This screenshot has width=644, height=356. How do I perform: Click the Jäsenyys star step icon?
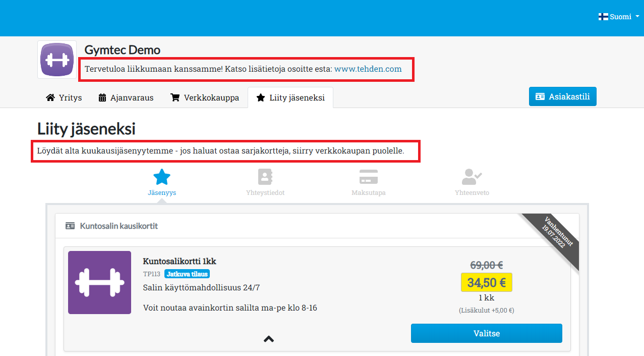click(162, 177)
